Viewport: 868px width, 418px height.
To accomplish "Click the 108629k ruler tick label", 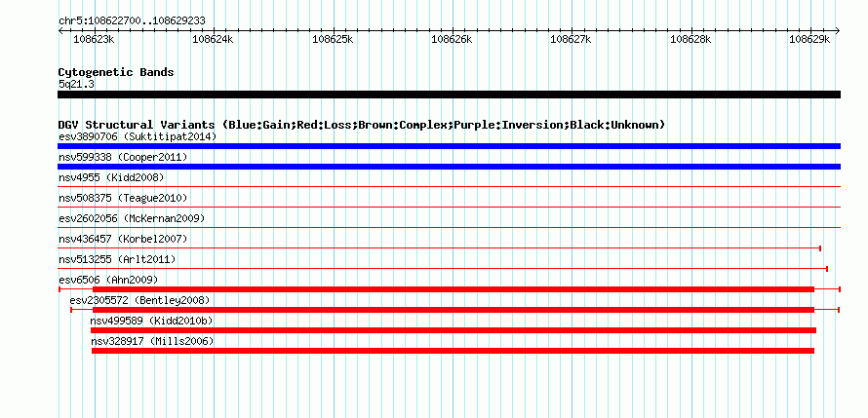I will point(809,39).
